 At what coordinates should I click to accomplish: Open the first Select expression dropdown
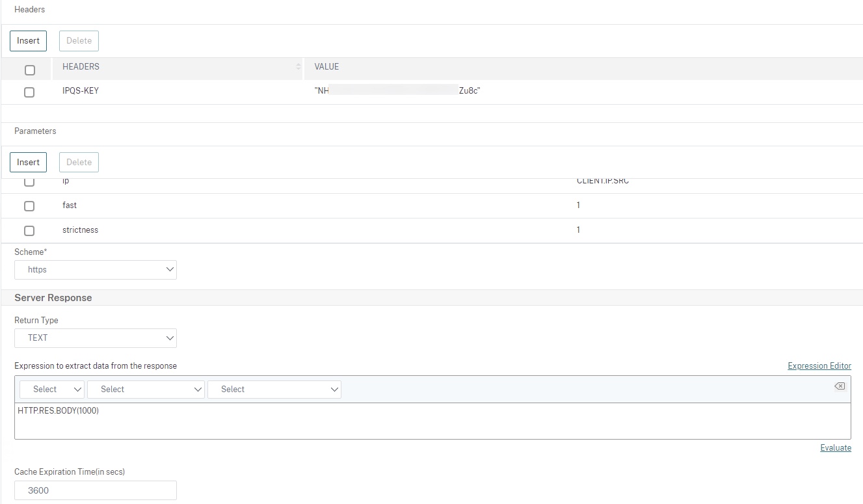[x=52, y=389]
